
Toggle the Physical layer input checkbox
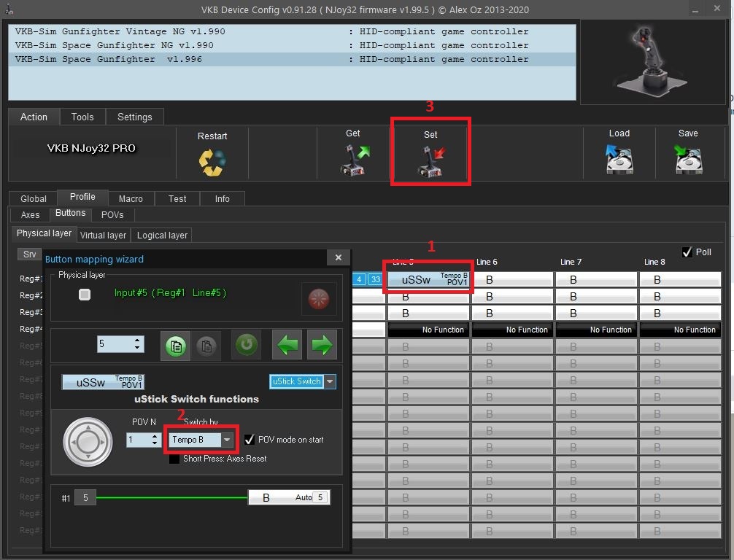coord(85,295)
